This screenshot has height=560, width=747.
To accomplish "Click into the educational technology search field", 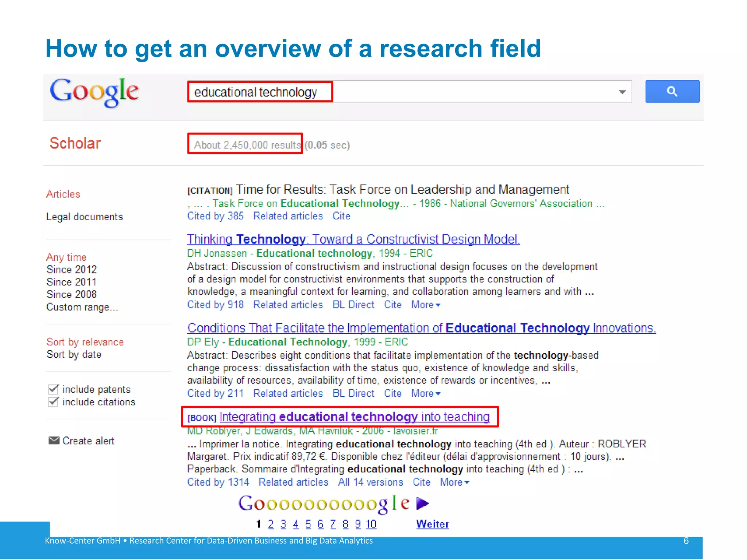I will point(409,92).
